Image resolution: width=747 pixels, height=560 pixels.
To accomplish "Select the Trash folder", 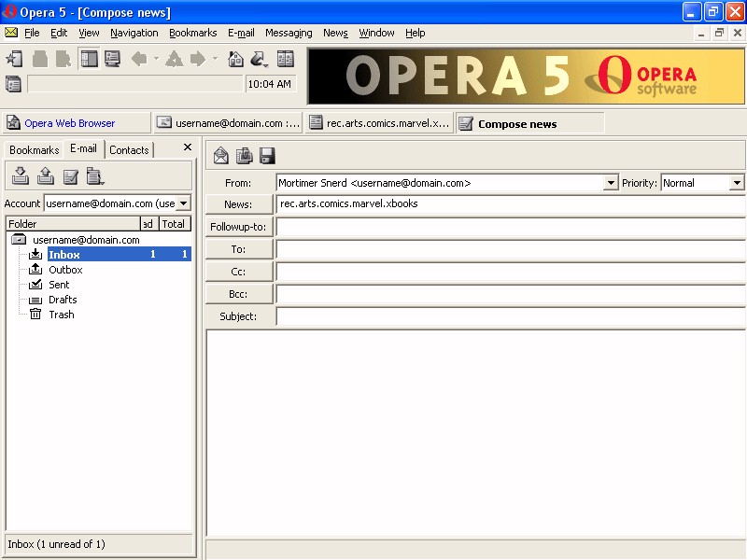I will point(52,315).
